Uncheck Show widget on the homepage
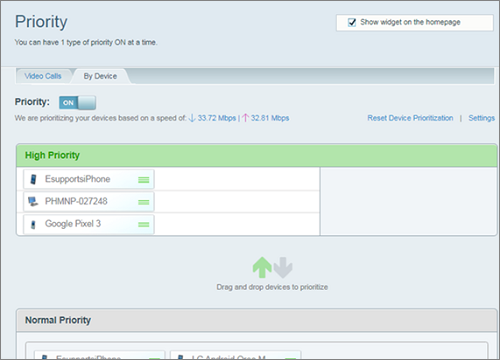500x360 pixels. point(352,22)
